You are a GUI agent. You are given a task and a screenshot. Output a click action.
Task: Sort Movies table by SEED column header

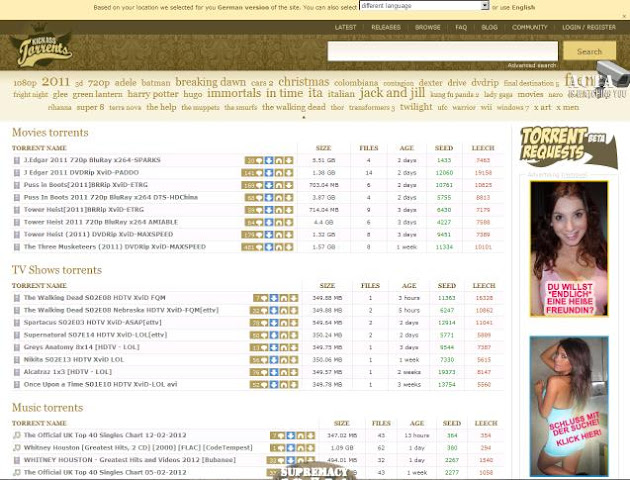pos(444,148)
